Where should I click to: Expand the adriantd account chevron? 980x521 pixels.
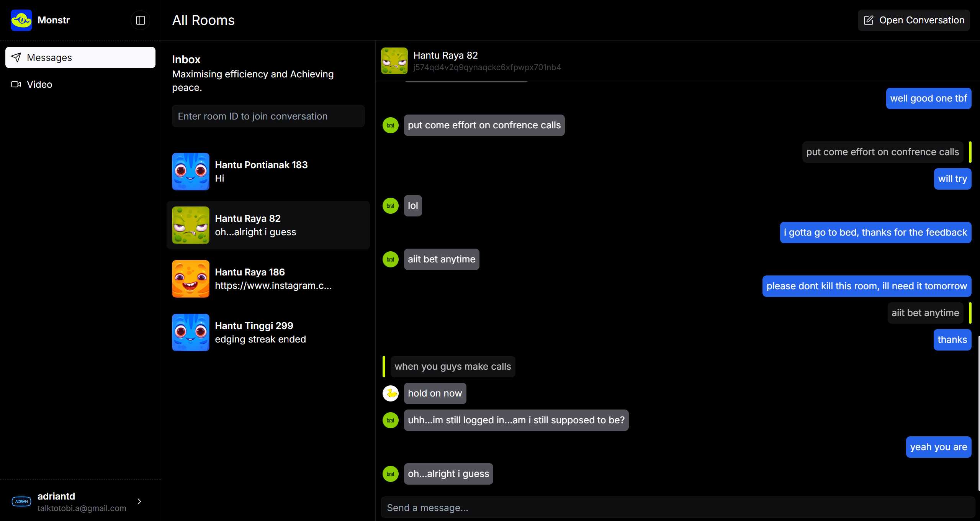point(139,501)
